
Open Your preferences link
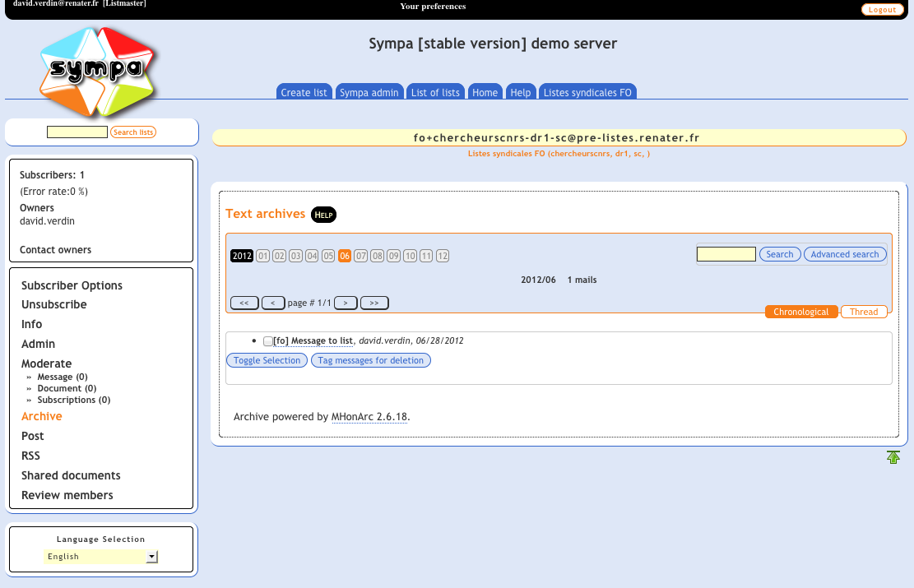433,7
